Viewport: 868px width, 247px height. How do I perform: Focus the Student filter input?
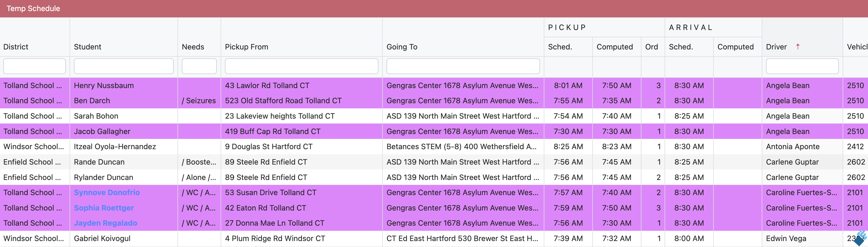pyautogui.click(x=124, y=66)
